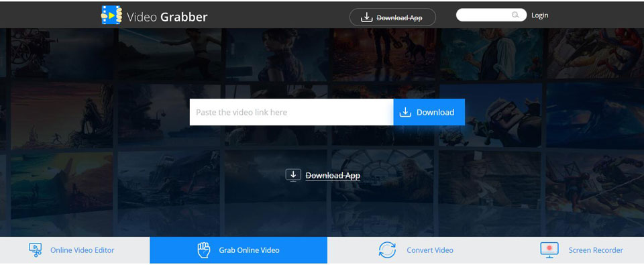Switch to the Grab Online Video tab
Screen dimensions: 644x265
click(x=239, y=250)
